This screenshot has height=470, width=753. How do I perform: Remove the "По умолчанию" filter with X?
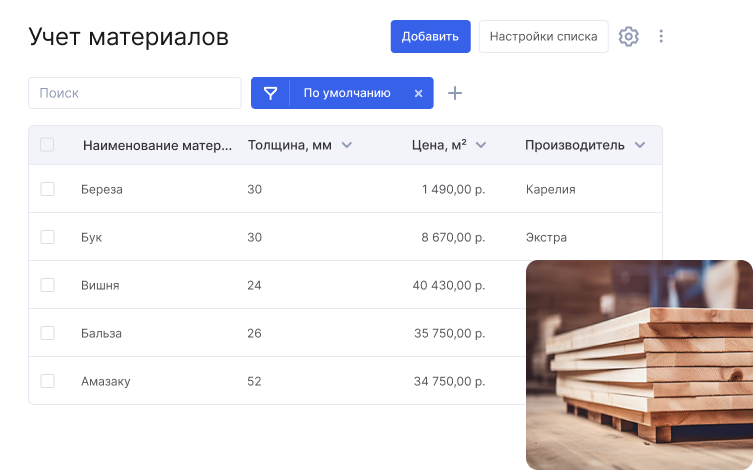point(418,93)
